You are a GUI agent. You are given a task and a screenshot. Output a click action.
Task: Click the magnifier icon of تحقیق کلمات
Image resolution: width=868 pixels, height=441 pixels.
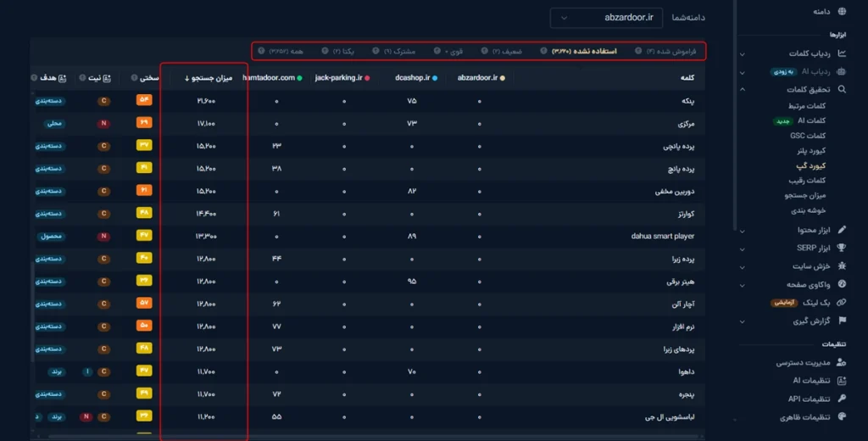coord(842,89)
